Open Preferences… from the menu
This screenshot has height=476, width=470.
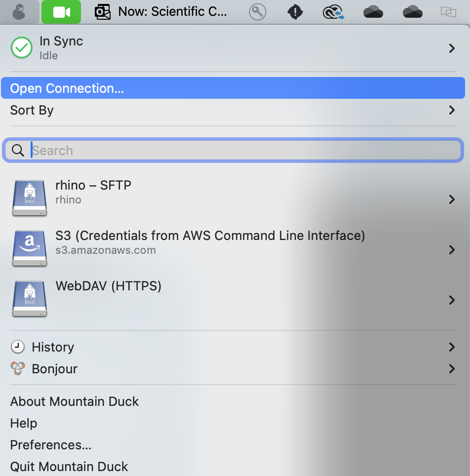pos(50,445)
